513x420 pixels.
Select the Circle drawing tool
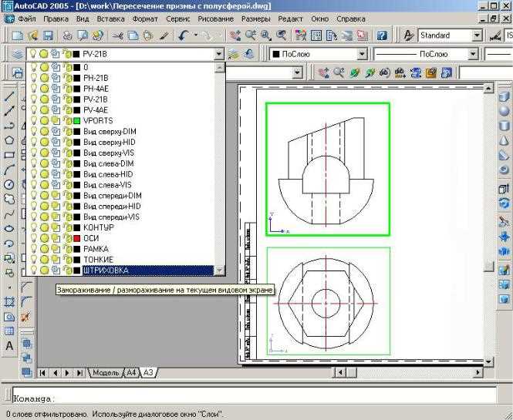[x=9, y=185]
